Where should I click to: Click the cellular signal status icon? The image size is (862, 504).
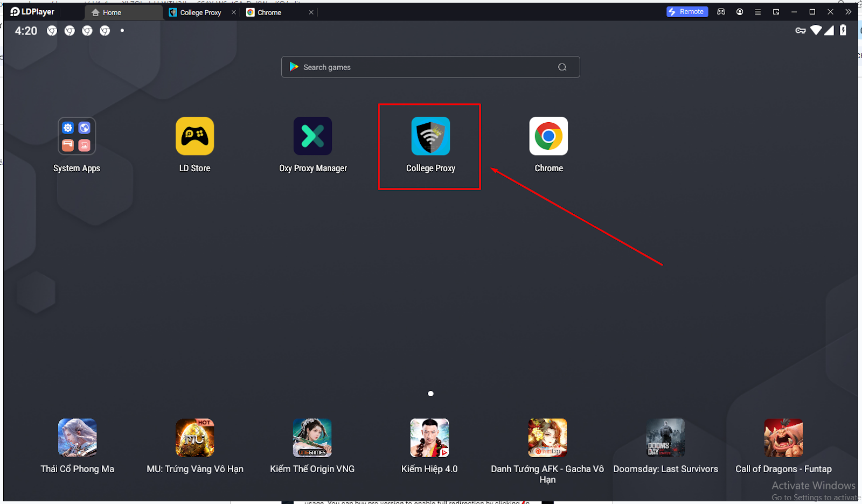click(x=829, y=30)
